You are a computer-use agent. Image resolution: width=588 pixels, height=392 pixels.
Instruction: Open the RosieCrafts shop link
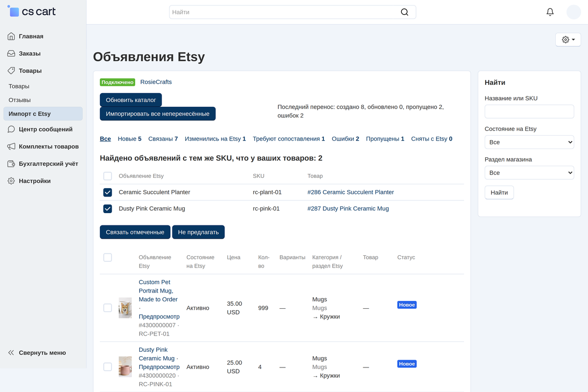click(x=156, y=82)
